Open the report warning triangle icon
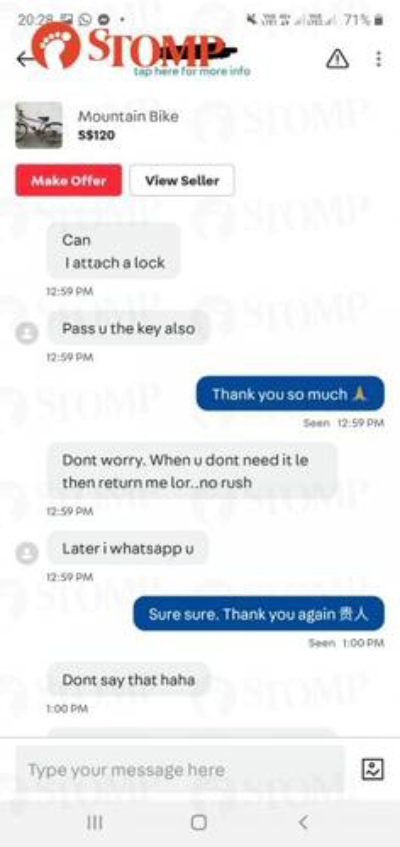 (337, 58)
